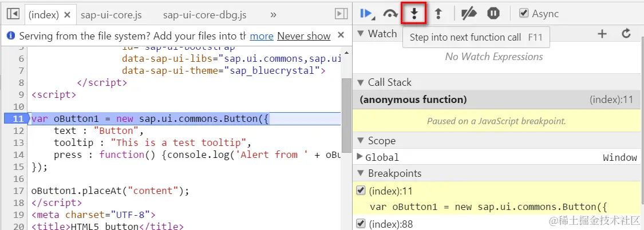
Task: Click line number 17 in the gutter
Action: (x=19, y=191)
